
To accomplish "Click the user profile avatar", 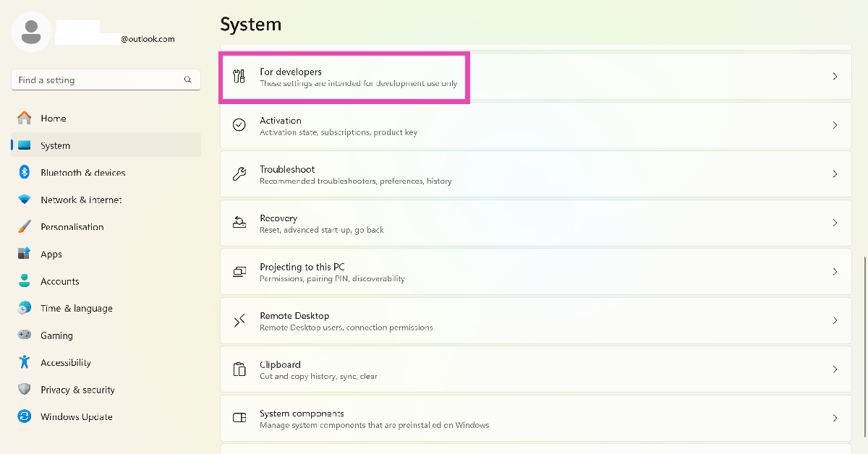I will tap(31, 31).
